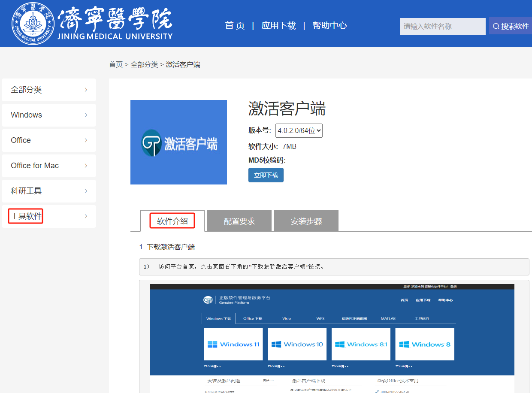Image resolution: width=532 pixels, height=393 pixels.
Task: Switch to the 安装步骤 tab
Action: 306,221
